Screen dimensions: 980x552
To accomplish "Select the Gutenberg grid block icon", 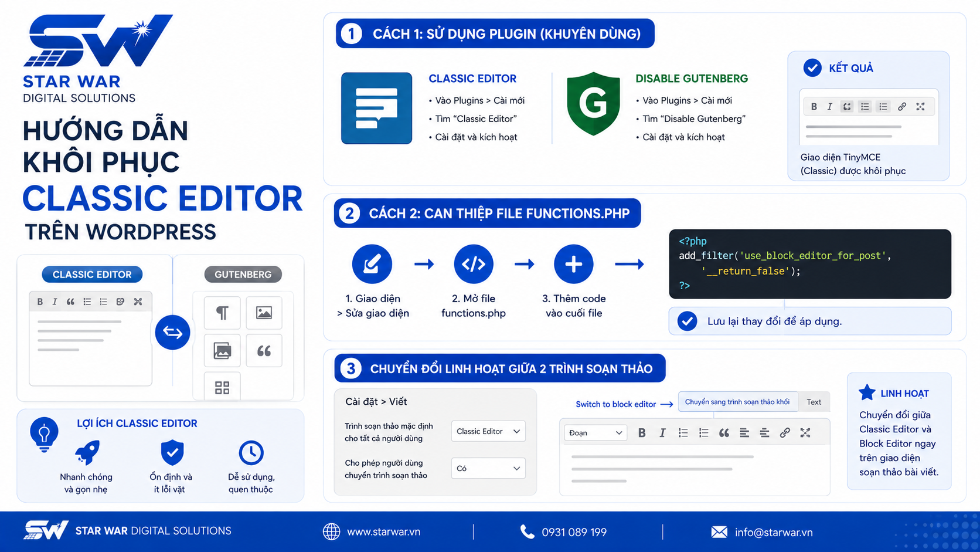I will [x=222, y=387].
